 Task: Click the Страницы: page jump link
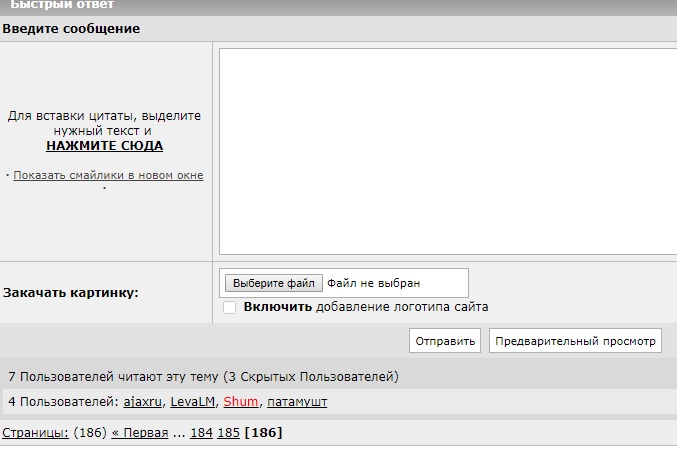click(35, 433)
